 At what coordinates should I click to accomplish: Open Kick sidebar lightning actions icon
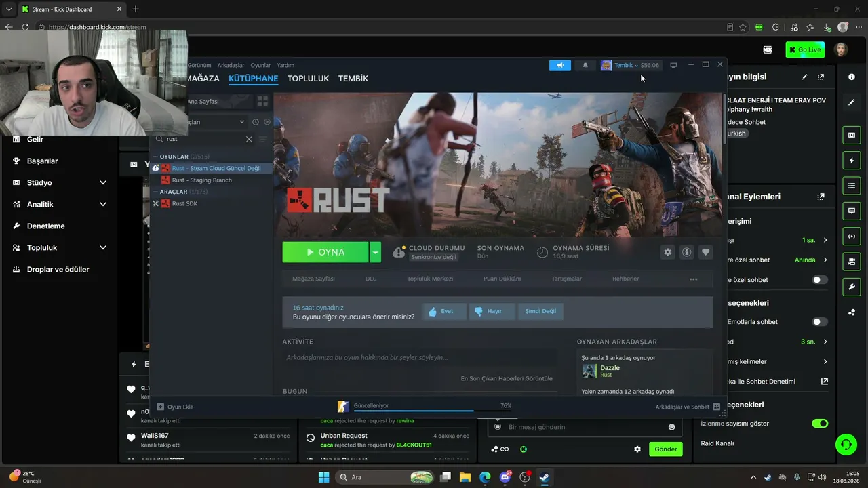click(852, 161)
